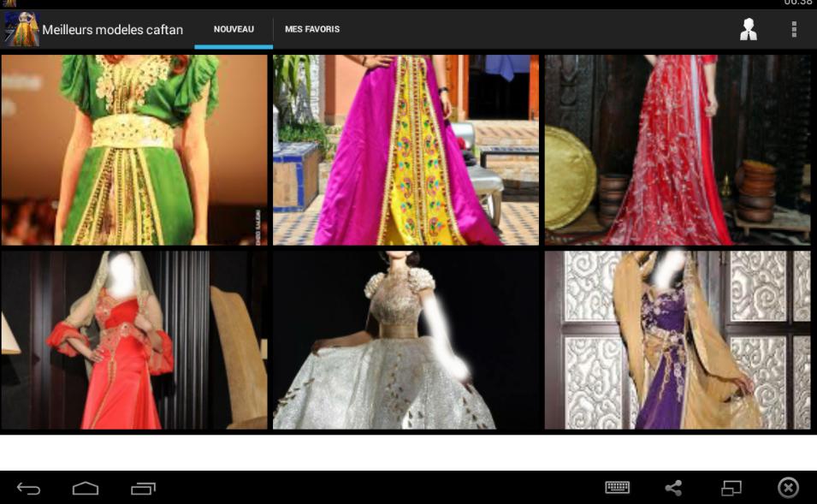This screenshot has height=504, width=817.
Task: Tap the caftan app logo icon
Action: (21, 28)
